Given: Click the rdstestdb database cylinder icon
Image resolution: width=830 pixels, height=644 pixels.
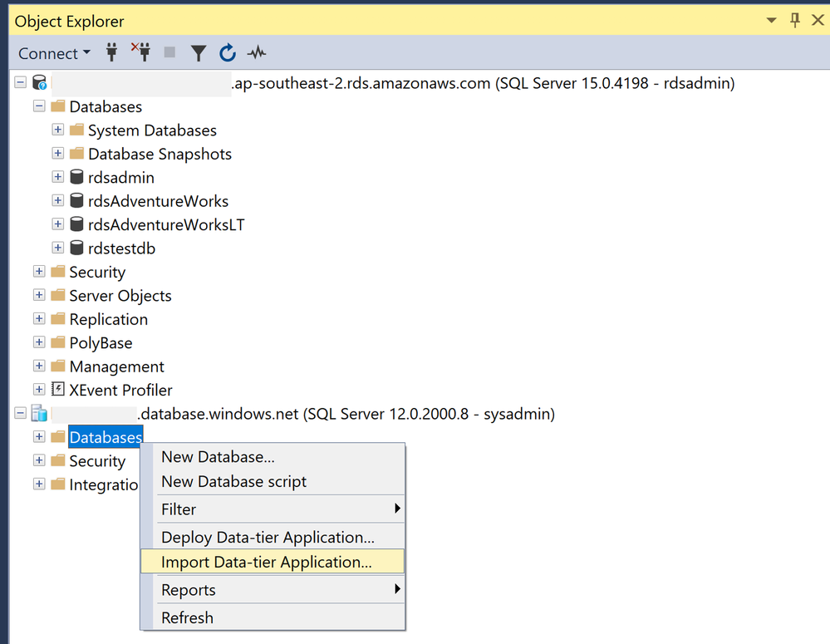Looking at the screenshot, I should coord(76,248).
